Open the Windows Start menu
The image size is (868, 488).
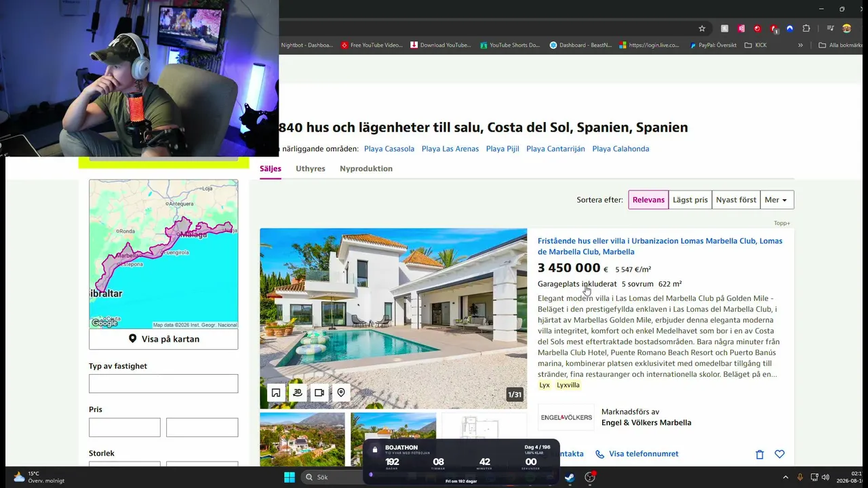290,477
